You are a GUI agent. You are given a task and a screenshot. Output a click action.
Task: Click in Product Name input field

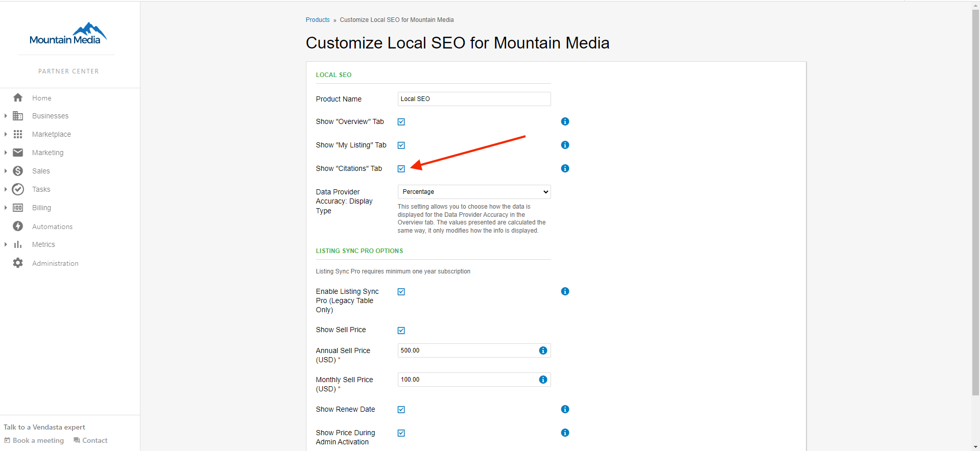click(474, 99)
